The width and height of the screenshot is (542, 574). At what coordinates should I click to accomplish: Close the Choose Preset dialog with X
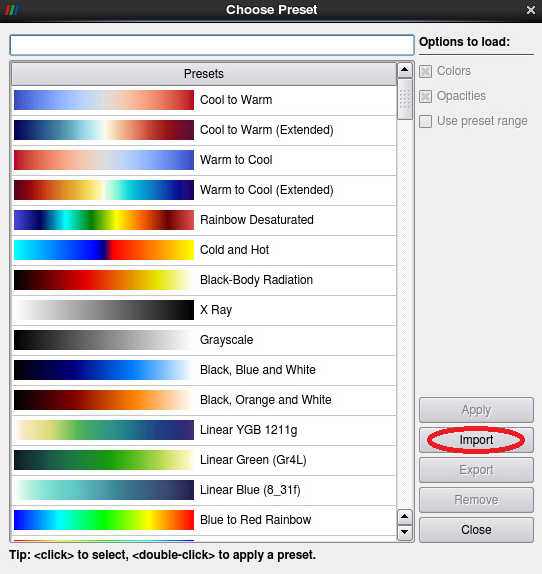coord(531,10)
